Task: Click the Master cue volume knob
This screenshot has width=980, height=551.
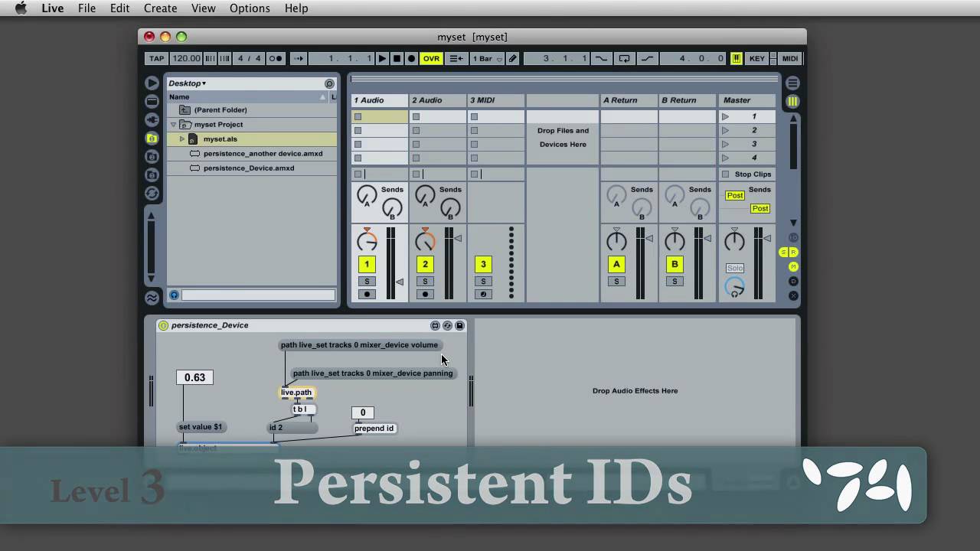Action: (734, 289)
